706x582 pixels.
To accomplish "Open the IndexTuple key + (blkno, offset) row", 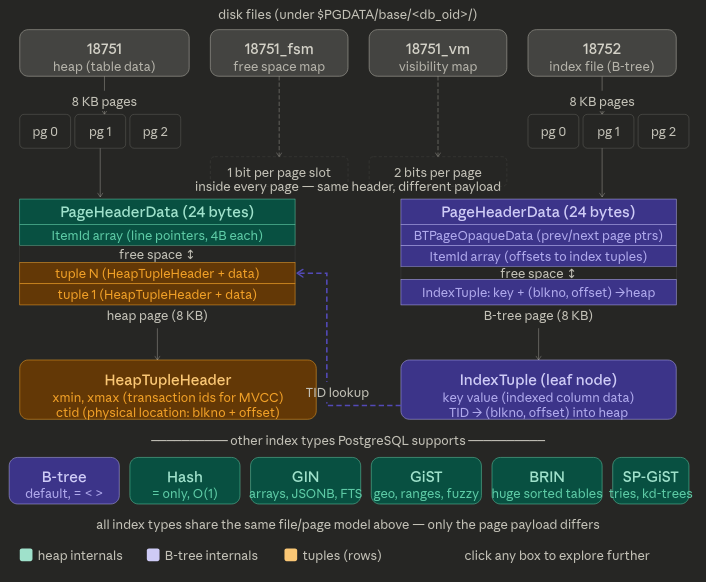I will point(538,292).
